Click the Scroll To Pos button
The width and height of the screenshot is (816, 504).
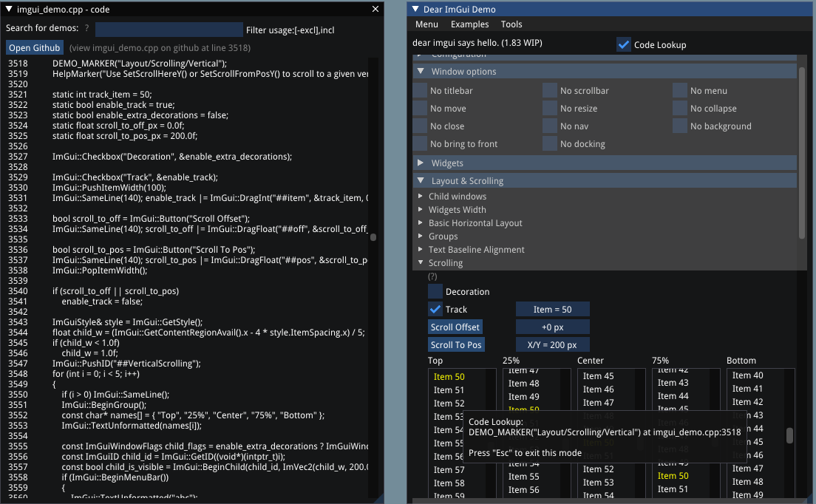[456, 344]
